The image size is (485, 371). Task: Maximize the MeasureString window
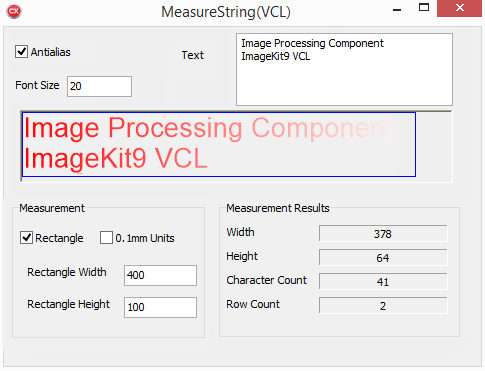point(424,8)
